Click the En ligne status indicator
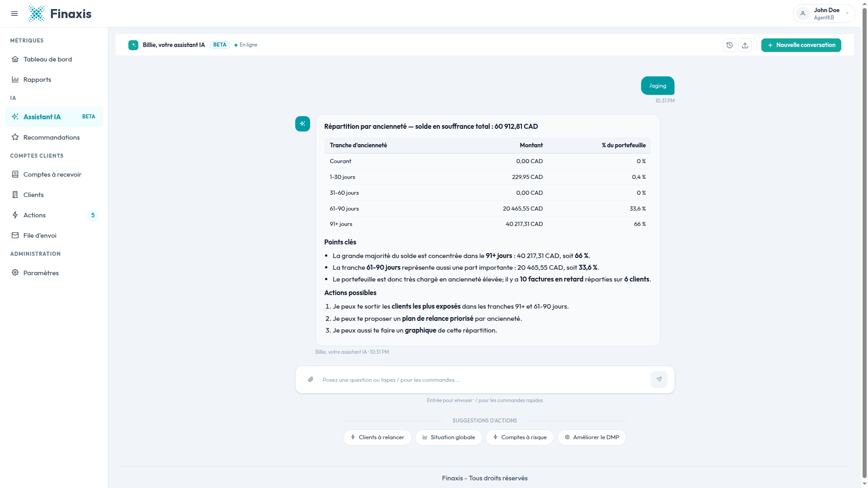 (x=246, y=45)
